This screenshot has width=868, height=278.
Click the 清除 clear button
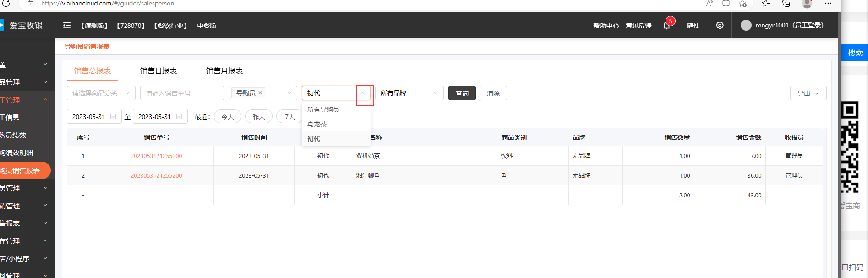pos(493,93)
